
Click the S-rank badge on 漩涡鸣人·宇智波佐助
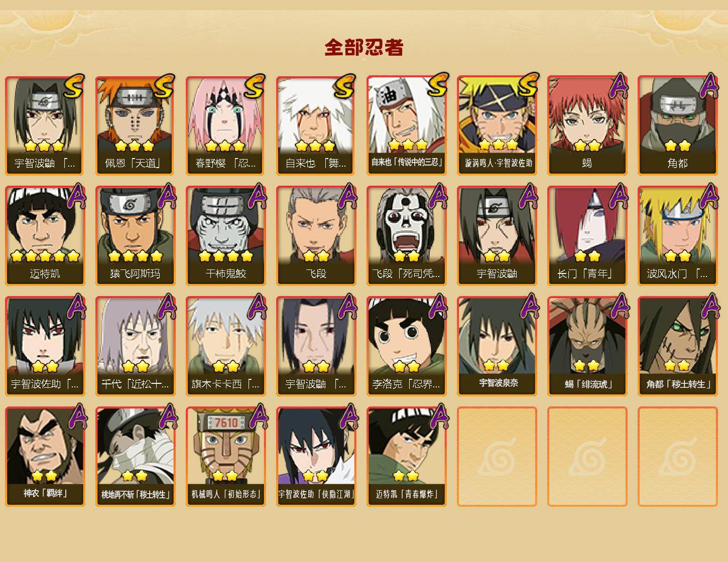528,85
